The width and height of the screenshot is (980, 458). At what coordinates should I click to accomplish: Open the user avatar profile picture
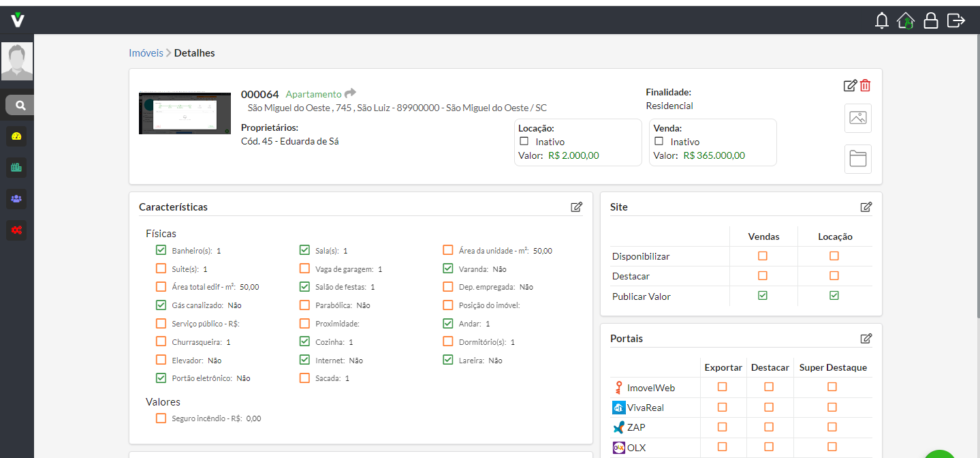click(x=17, y=62)
